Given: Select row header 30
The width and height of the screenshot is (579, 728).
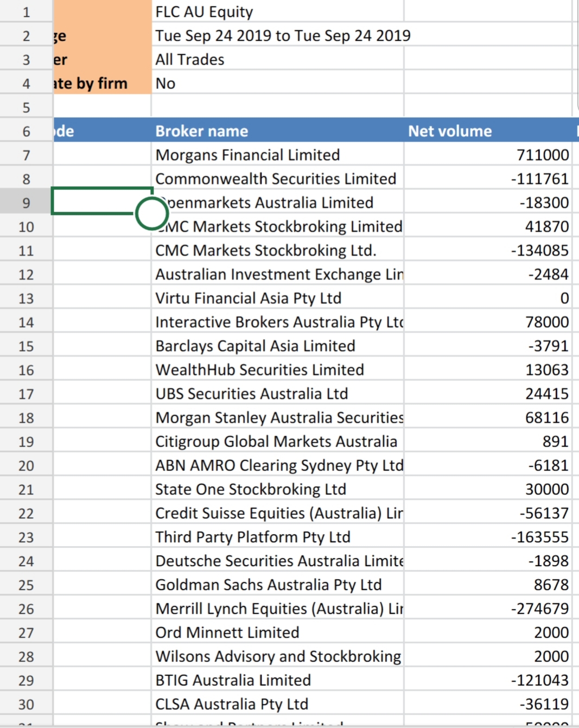Looking at the screenshot, I should [x=26, y=704].
